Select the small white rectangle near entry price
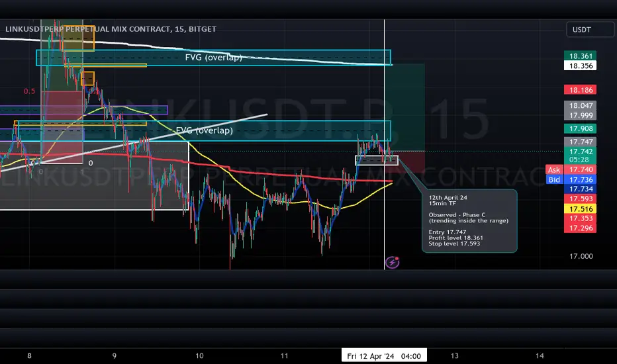Screen dimensions: 617x364 377,160
